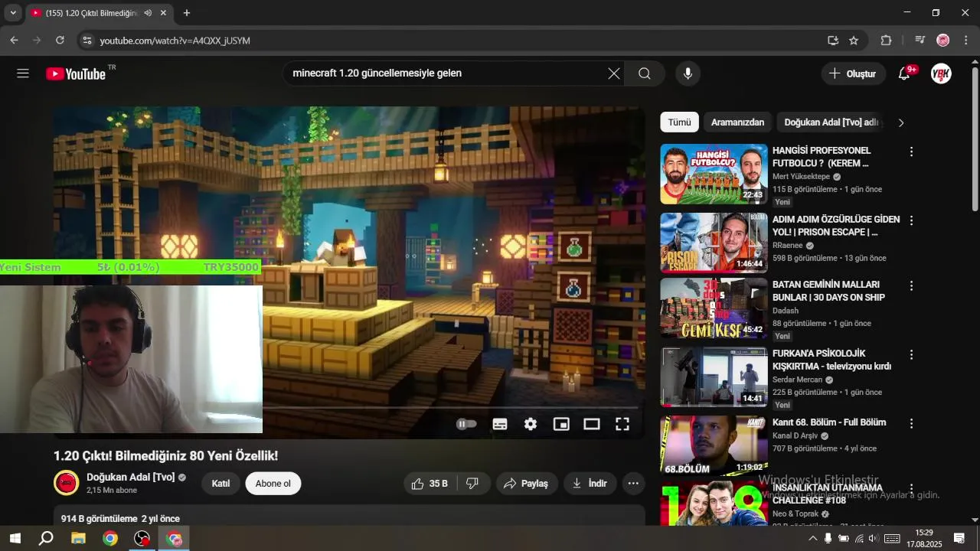The width and height of the screenshot is (980, 551).
Task: Open options for HANGİSİ PROFESYONEL FUTBOLCU video
Action: [x=911, y=152]
